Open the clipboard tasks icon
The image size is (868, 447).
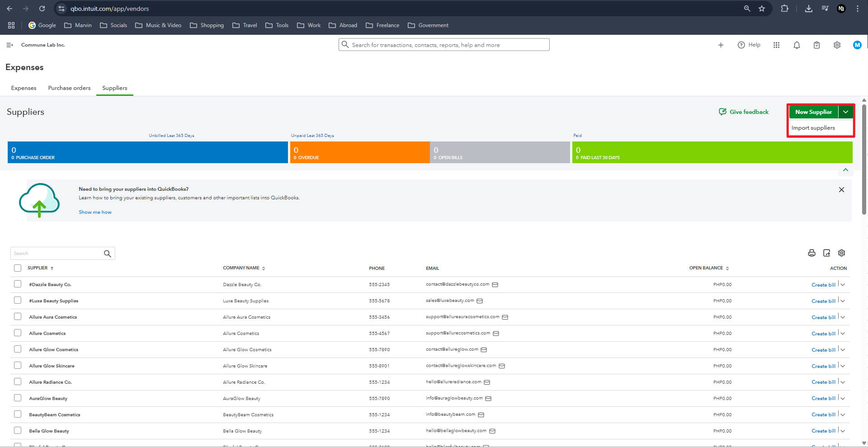(816, 45)
